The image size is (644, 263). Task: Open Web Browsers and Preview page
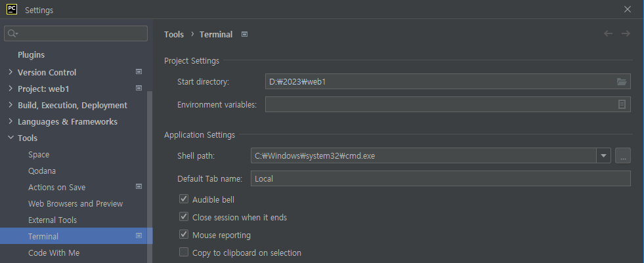tap(75, 204)
